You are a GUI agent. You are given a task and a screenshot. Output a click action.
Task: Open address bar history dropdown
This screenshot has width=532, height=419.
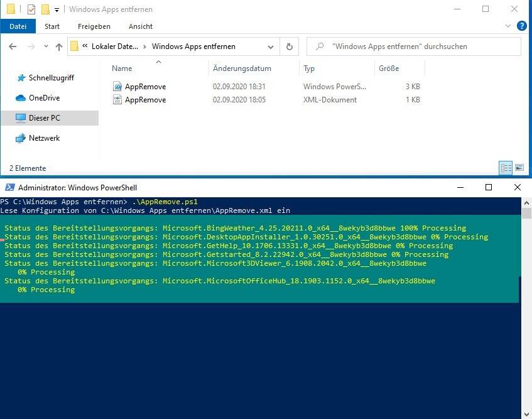271,46
